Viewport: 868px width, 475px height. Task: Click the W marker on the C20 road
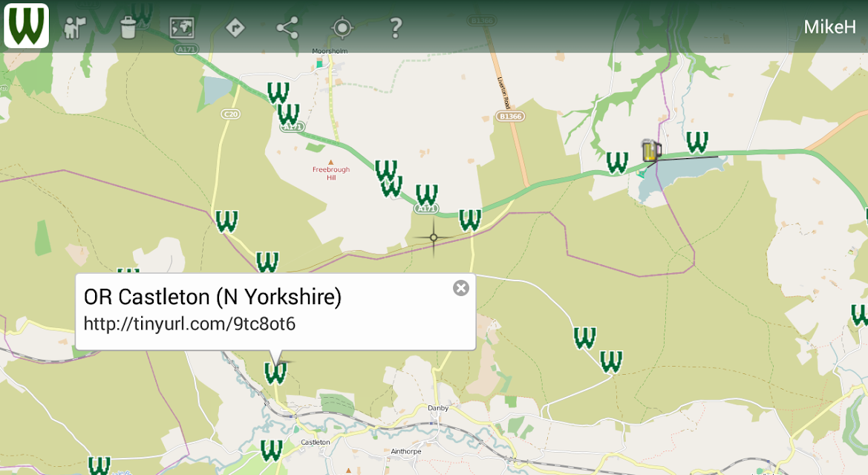pyautogui.click(x=226, y=221)
